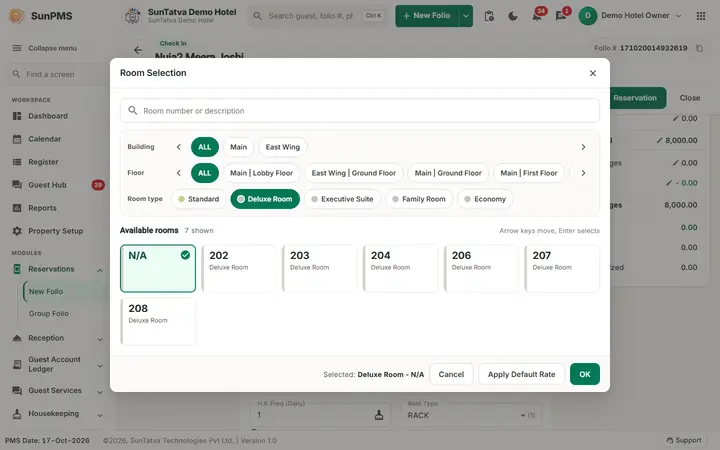The image size is (720, 450).
Task: Click the global guest search field
Action: pos(318,16)
